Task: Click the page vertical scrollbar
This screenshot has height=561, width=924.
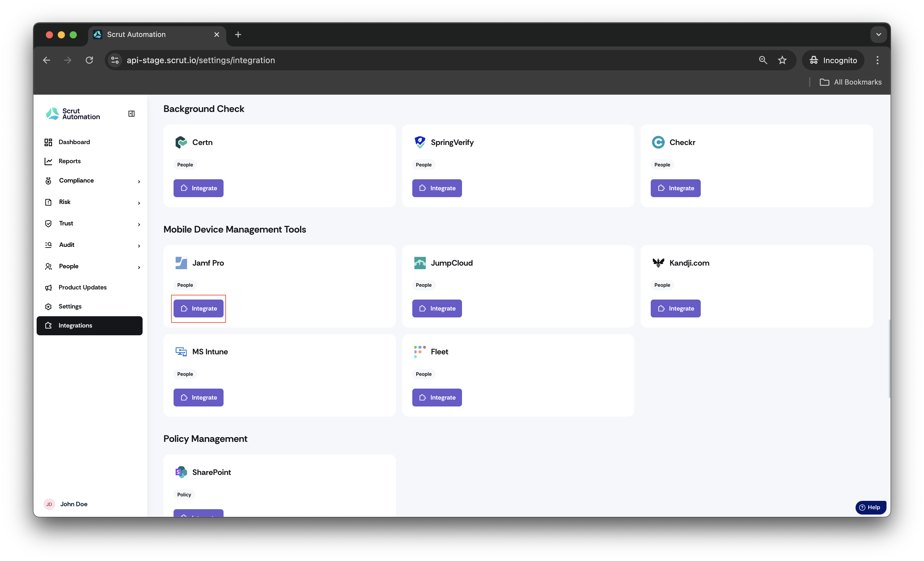Action: [x=889, y=359]
